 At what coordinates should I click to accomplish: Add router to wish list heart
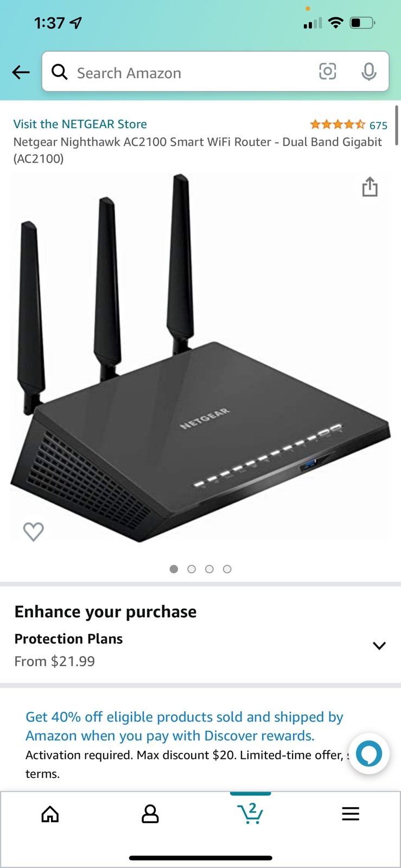pyautogui.click(x=33, y=531)
